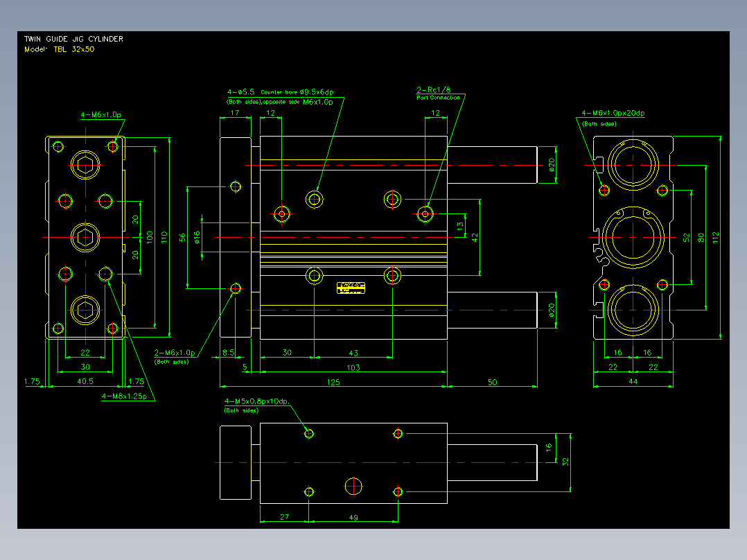The height and width of the screenshot is (560, 747).
Task: Select the '50' rod stroke dimension
Action: pyautogui.click(x=493, y=383)
